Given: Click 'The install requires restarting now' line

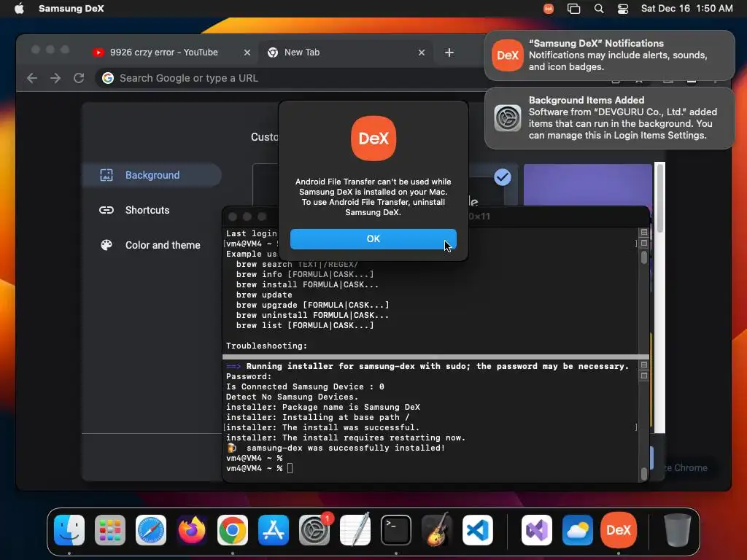Looking at the screenshot, I should tap(345, 437).
